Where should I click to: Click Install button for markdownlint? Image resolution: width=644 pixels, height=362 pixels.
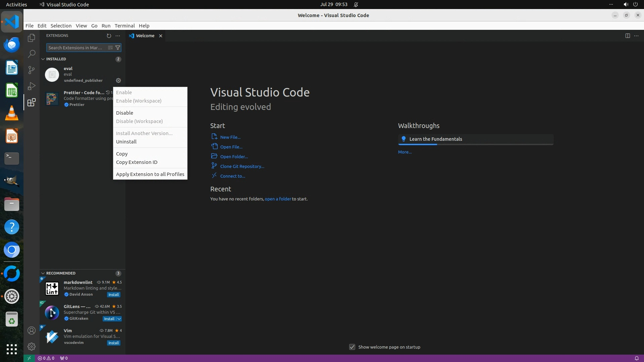113,295
